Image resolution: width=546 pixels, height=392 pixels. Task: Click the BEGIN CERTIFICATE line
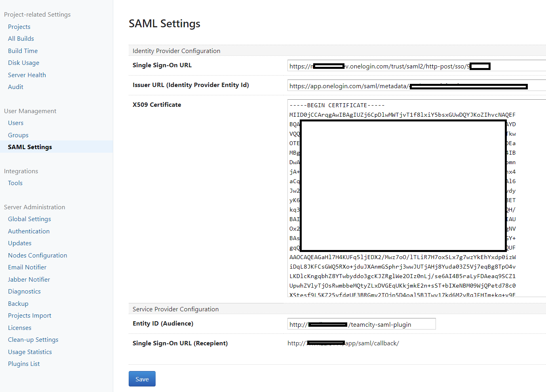[337, 105]
